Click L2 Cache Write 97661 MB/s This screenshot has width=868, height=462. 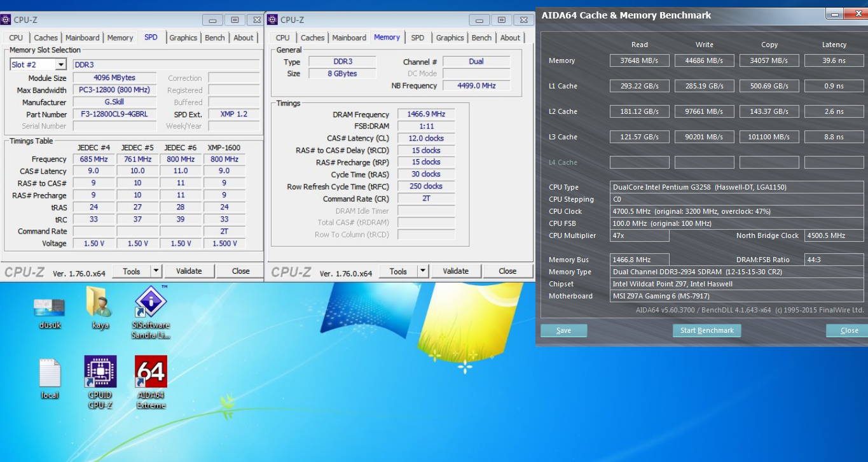tap(704, 111)
